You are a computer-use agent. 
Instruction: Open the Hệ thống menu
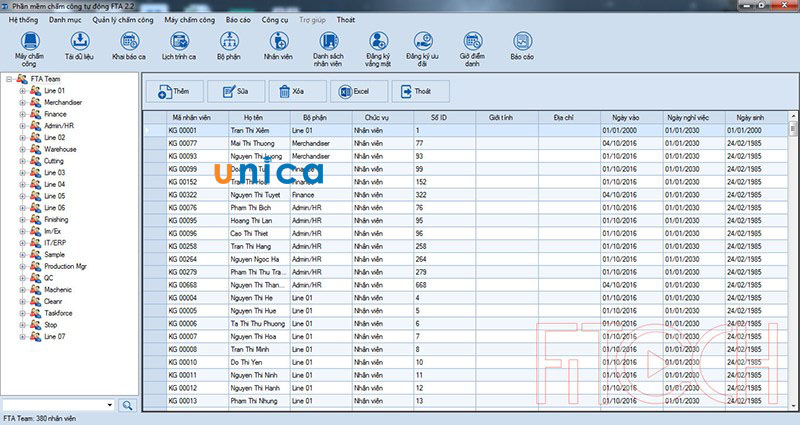pyautogui.click(x=23, y=20)
